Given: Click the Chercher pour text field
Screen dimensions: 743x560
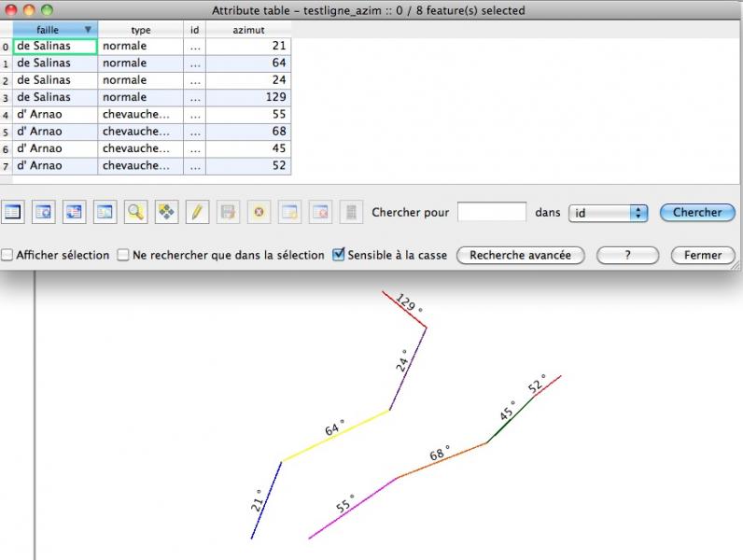Looking at the screenshot, I should (492, 213).
